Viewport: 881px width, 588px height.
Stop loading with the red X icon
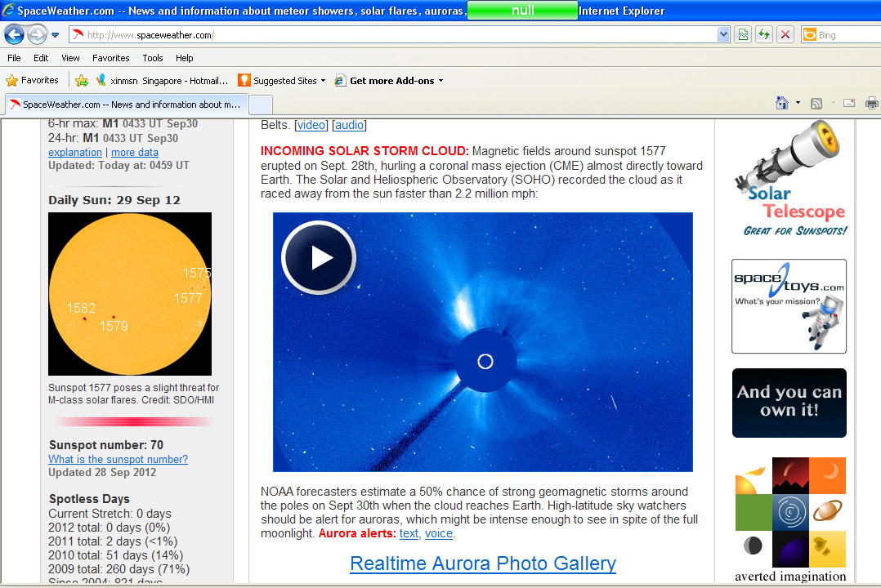785,35
